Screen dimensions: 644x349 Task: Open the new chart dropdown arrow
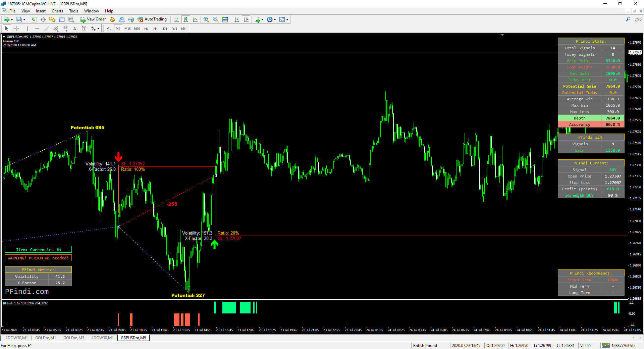(12, 19)
